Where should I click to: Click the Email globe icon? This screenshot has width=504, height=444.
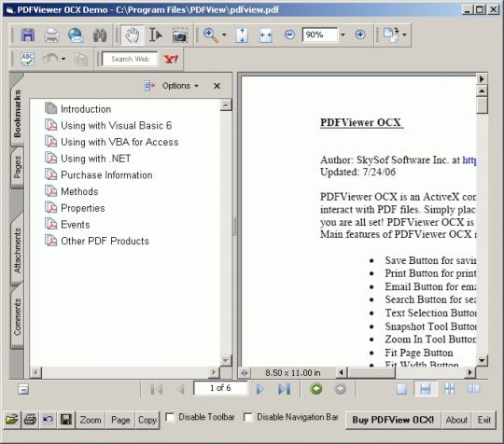pos(76,35)
